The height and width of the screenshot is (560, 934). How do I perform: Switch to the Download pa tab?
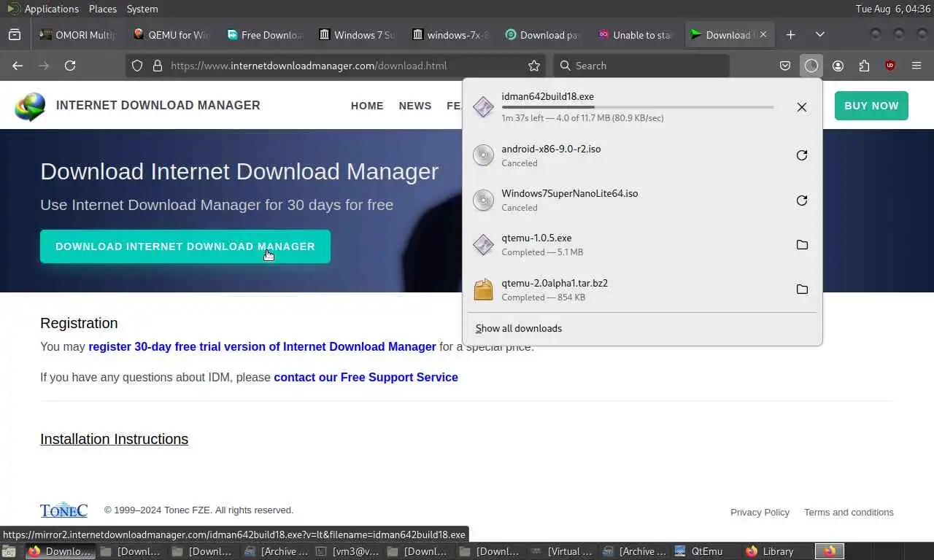pos(543,34)
